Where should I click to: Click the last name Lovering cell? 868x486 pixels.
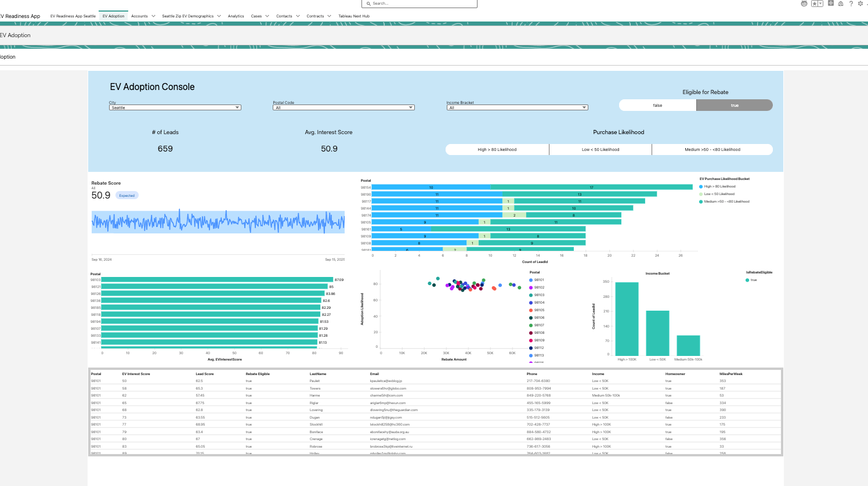pyautogui.click(x=316, y=410)
